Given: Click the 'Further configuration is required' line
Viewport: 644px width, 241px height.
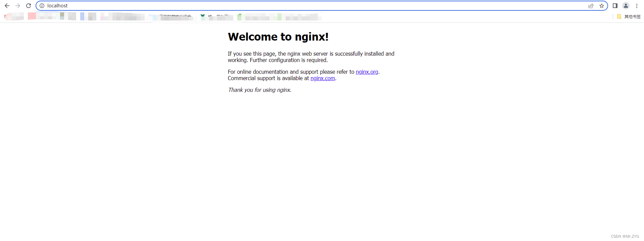Looking at the screenshot, I should point(289,60).
